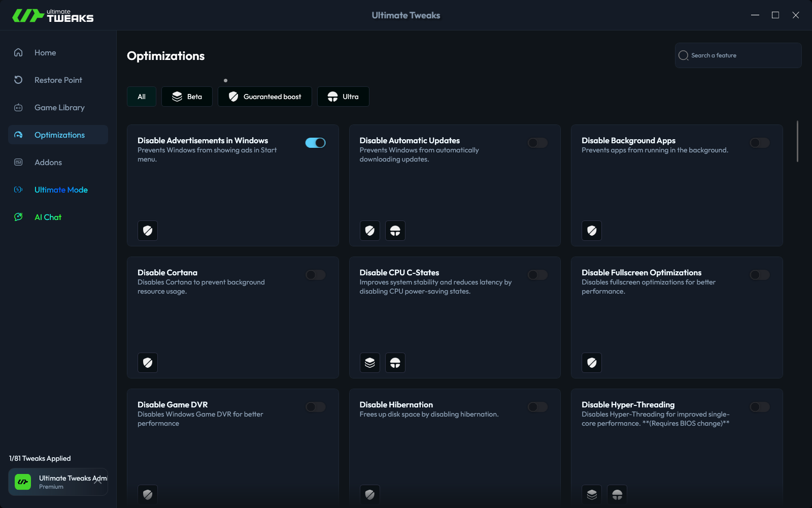Click the Ultimate Tweaks logo in header
Image resolution: width=812 pixels, height=508 pixels.
tap(53, 16)
